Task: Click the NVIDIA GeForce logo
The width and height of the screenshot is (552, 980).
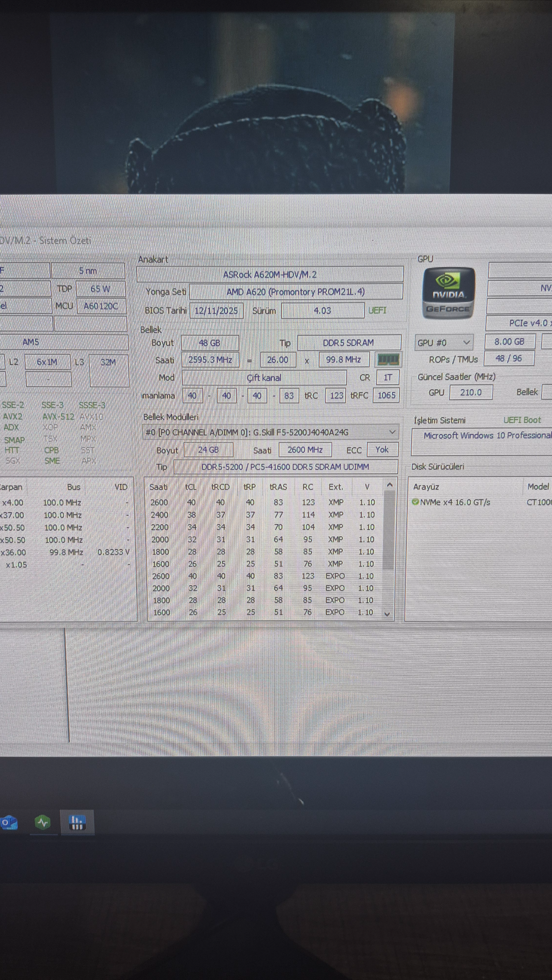Action: pyautogui.click(x=448, y=293)
